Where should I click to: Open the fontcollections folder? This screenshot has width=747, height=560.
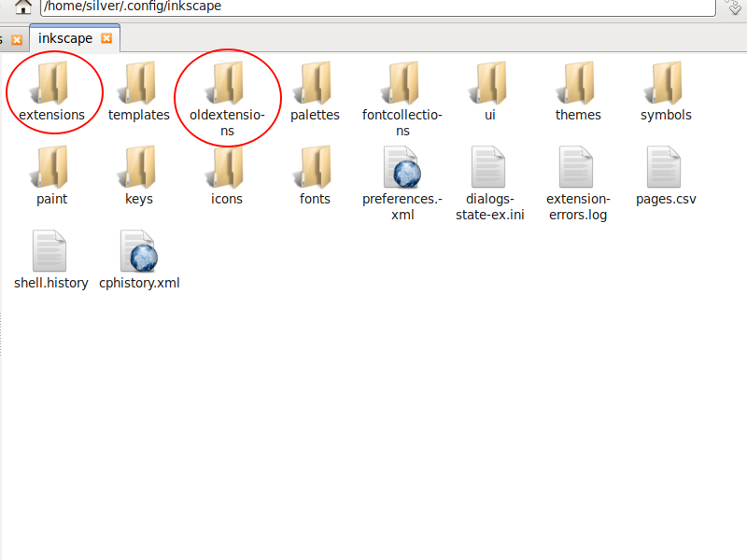point(402,83)
